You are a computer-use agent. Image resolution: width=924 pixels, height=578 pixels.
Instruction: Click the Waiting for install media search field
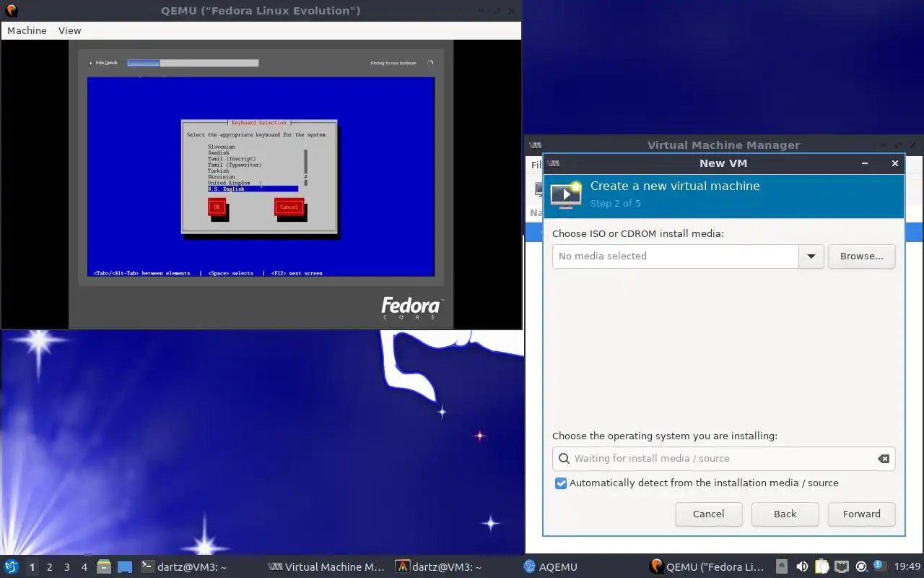(723, 459)
